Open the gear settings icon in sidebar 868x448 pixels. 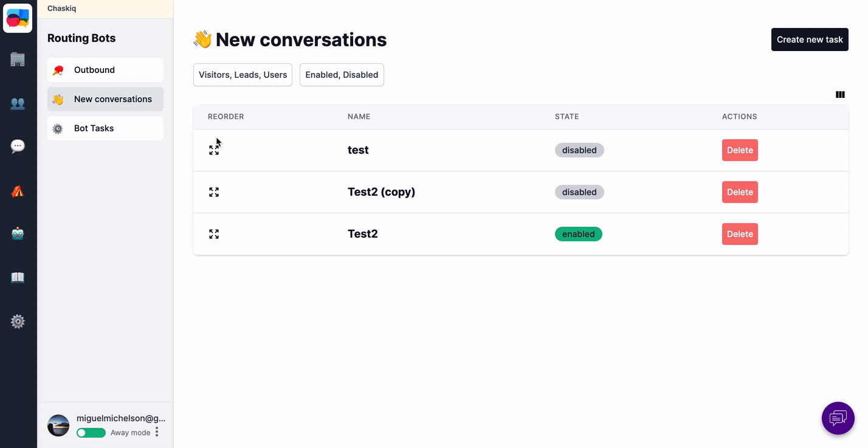(18, 322)
